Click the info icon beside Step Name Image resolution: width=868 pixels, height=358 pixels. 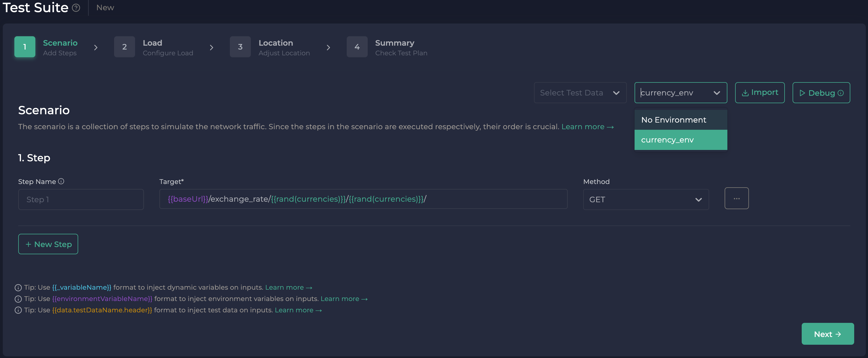tap(61, 181)
